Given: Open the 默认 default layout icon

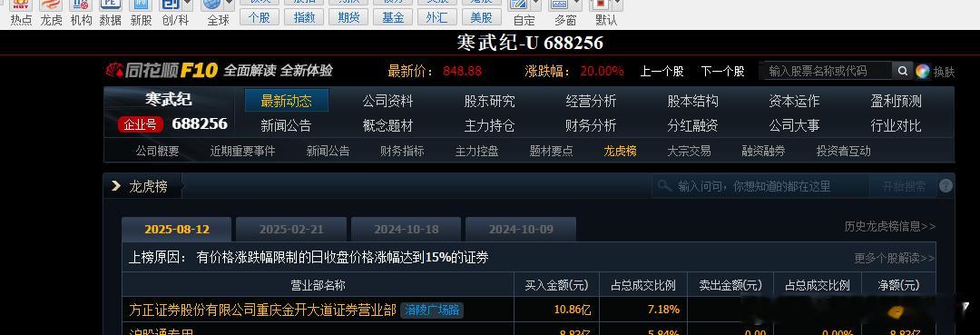Looking at the screenshot, I should tap(602, 6).
